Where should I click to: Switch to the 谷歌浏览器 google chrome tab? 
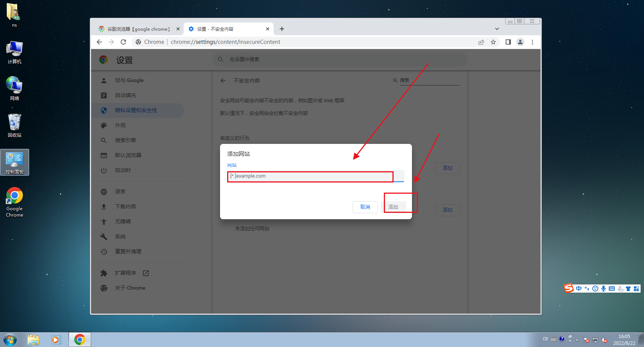coord(138,29)
